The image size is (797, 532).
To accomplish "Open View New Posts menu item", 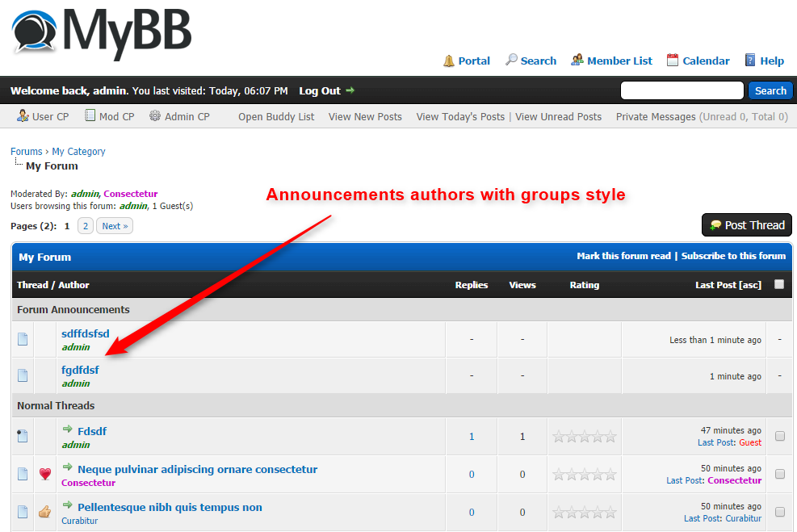I will click(x=365, y=116).
